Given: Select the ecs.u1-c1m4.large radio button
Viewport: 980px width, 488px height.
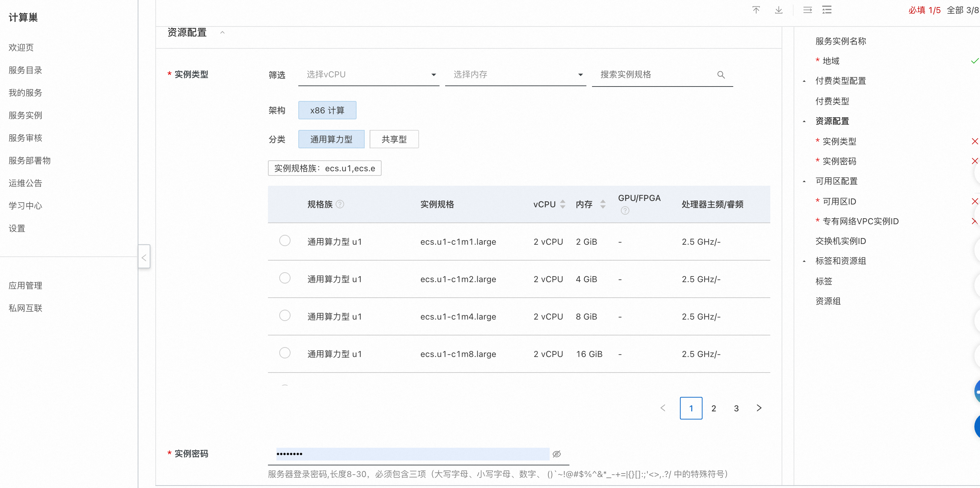Looking at the screenshot, I should 285,316.
